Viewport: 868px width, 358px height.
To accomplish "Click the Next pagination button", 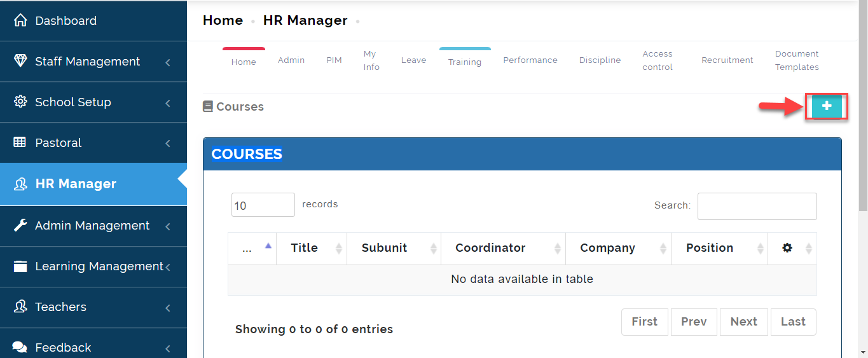I will [x=744, y=322].
